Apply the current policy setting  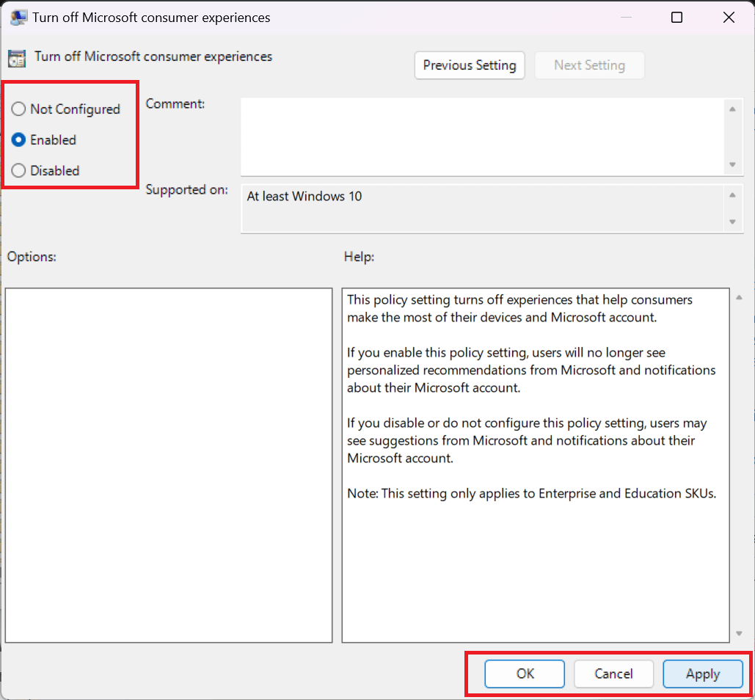click(x=703, y=674)
